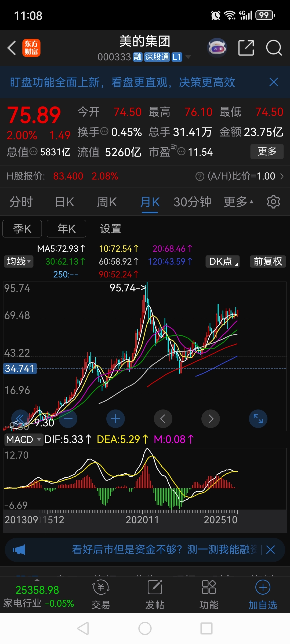Tap the DIF:5.33 MACD readout
Image resolution: width=290 pixels, height=644 pixels.
point(68,440)
